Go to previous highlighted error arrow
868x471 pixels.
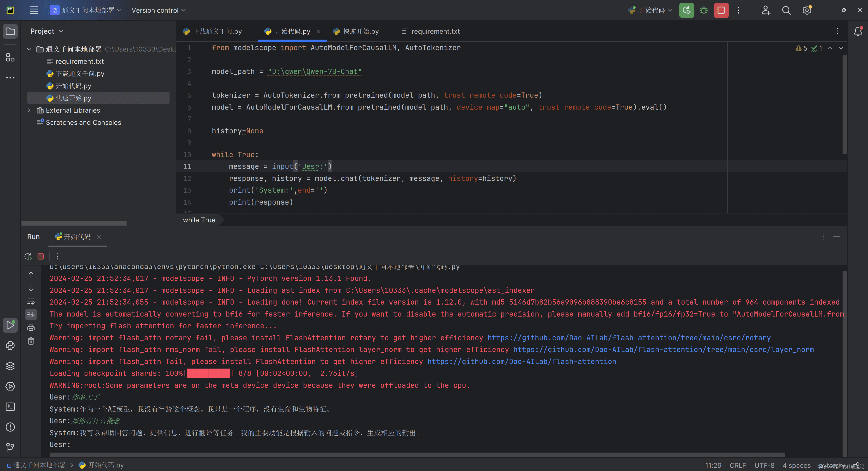click(830, 48)
